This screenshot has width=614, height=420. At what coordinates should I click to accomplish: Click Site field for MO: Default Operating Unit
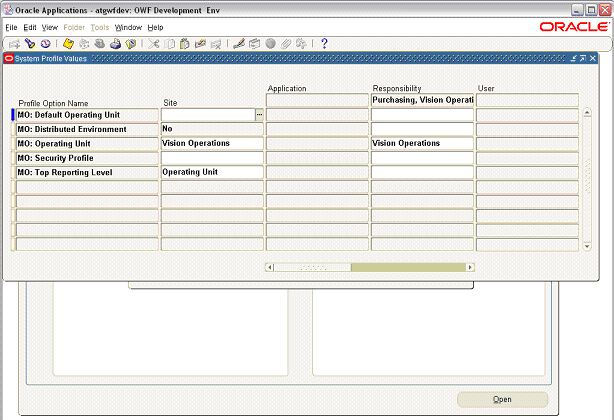tap(208, 115)
